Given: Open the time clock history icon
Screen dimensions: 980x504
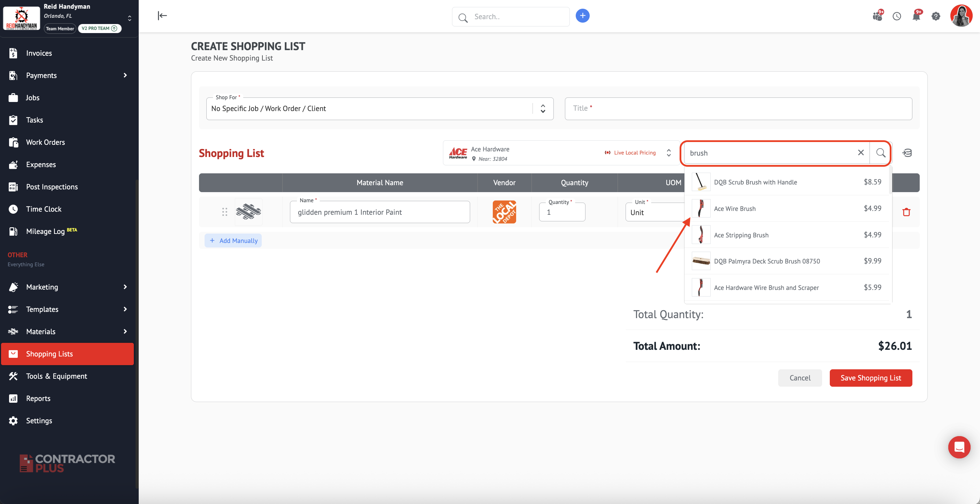Looking at the screenshot, I should (897, 16).
